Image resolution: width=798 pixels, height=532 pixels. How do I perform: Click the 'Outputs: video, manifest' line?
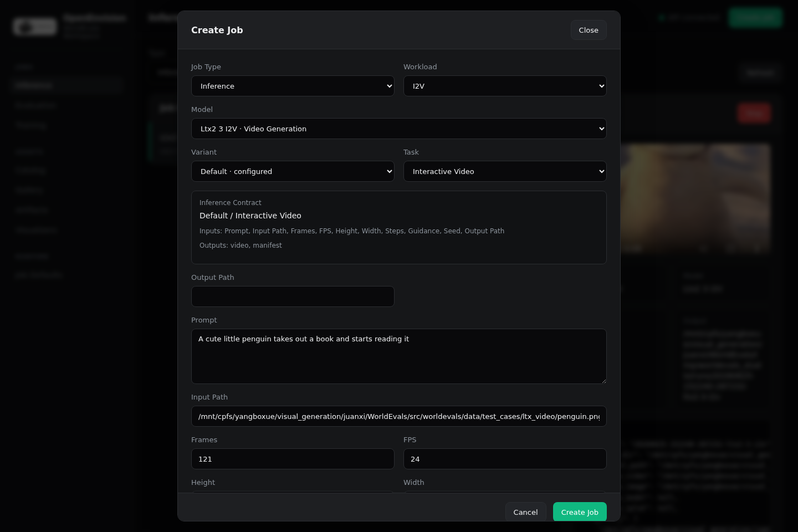pyautogui.click(x=241, y=245)
